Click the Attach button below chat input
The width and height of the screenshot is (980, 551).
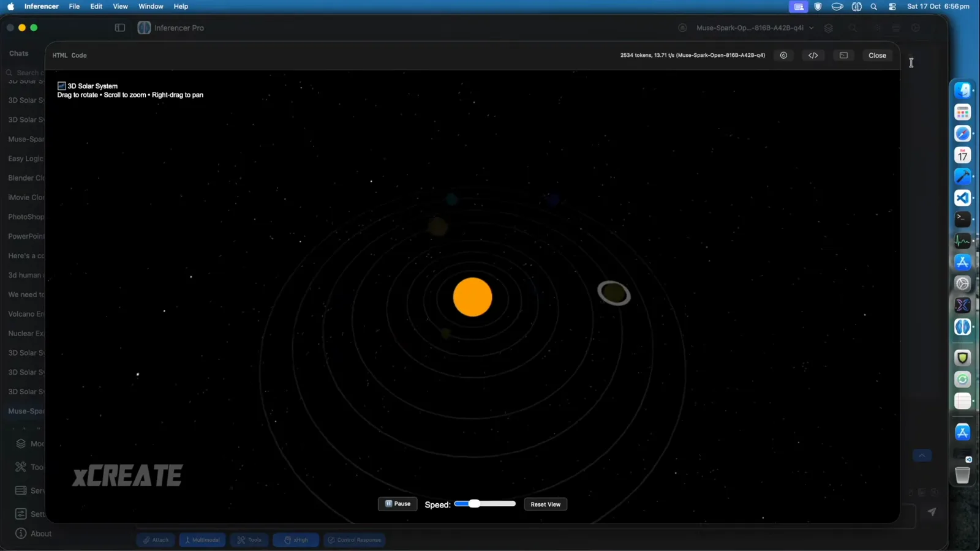[x=156, y=540]
